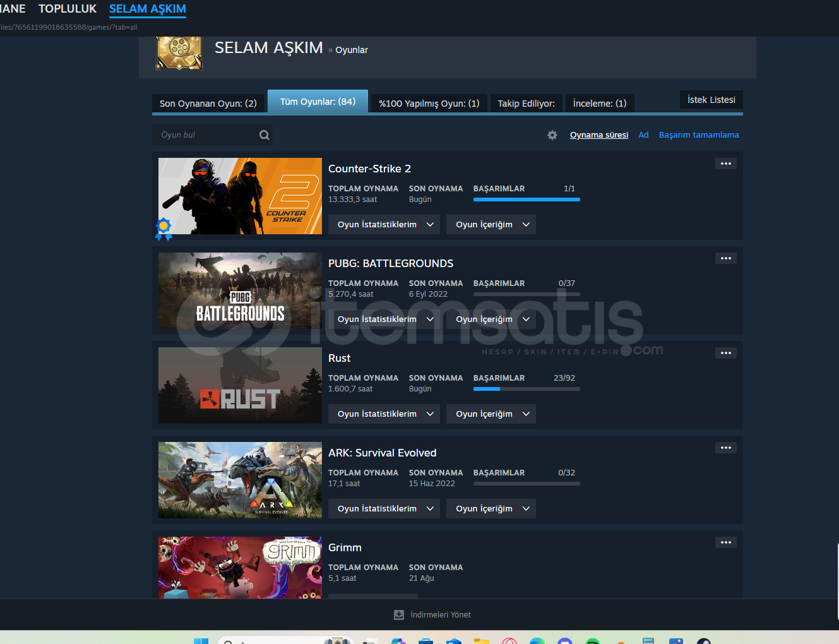Open the Rust game title
839x644 pixels.
pyautogui.click(x=339, y=358)
